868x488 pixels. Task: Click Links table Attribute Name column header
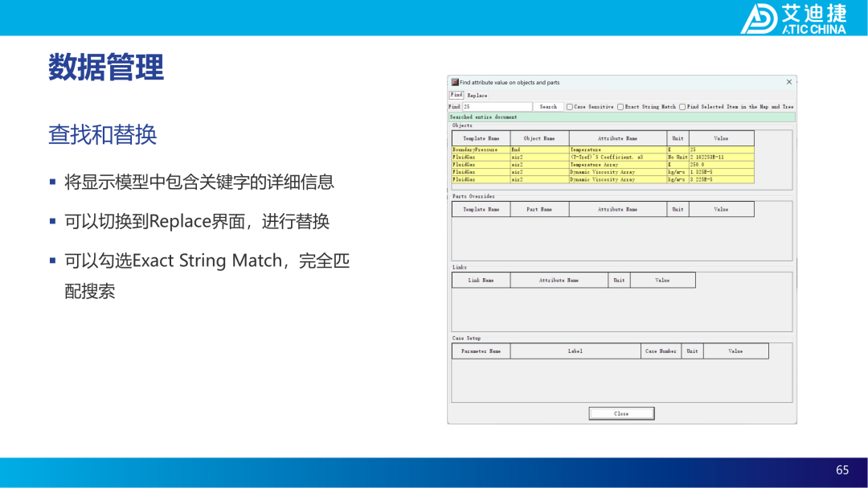pos(559,281)
